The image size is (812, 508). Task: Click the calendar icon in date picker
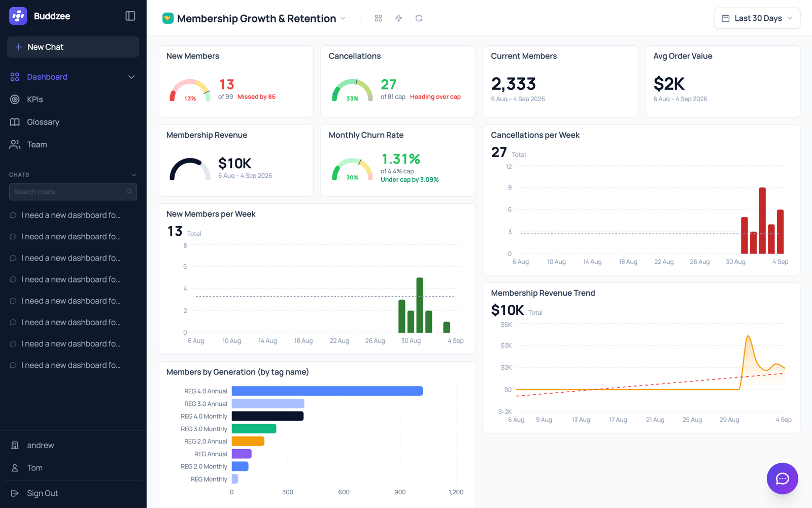pos(726,18)
